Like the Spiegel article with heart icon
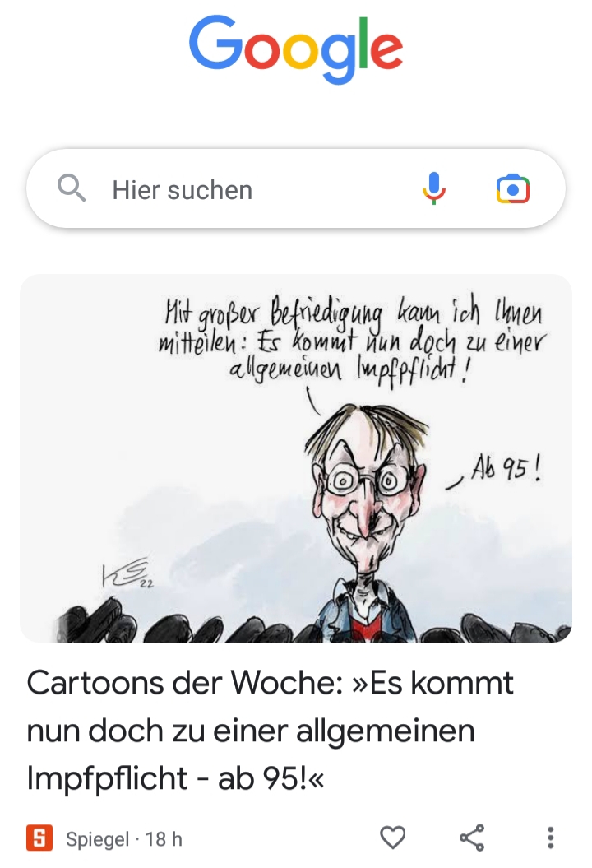Viewport: 592px width, 868px height. click(393, 837)
